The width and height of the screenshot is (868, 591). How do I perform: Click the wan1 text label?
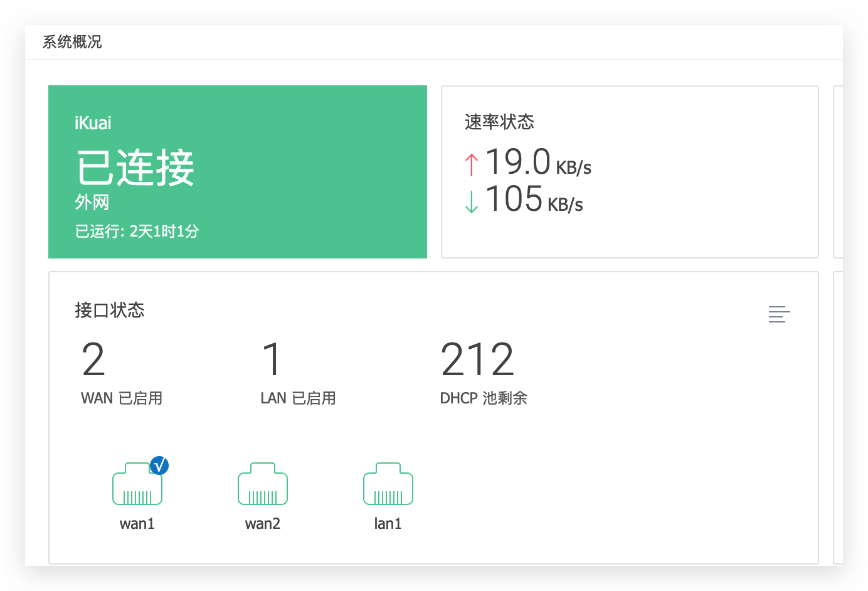click(137, 524)
